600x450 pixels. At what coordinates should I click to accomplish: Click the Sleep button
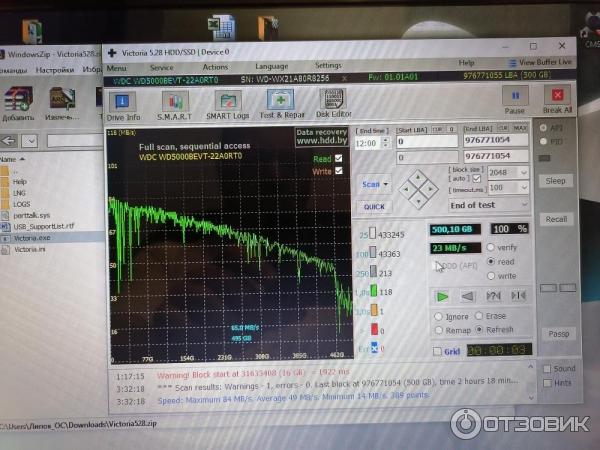556,181
